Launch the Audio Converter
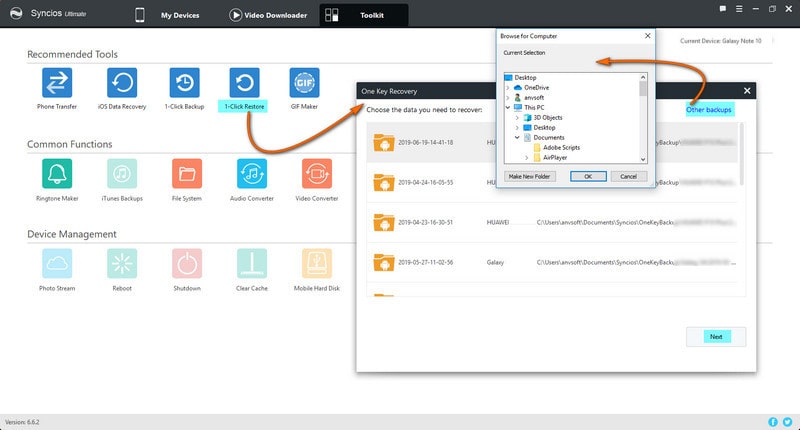The height and width of the screenshot is (430, 800). [252, 173]
